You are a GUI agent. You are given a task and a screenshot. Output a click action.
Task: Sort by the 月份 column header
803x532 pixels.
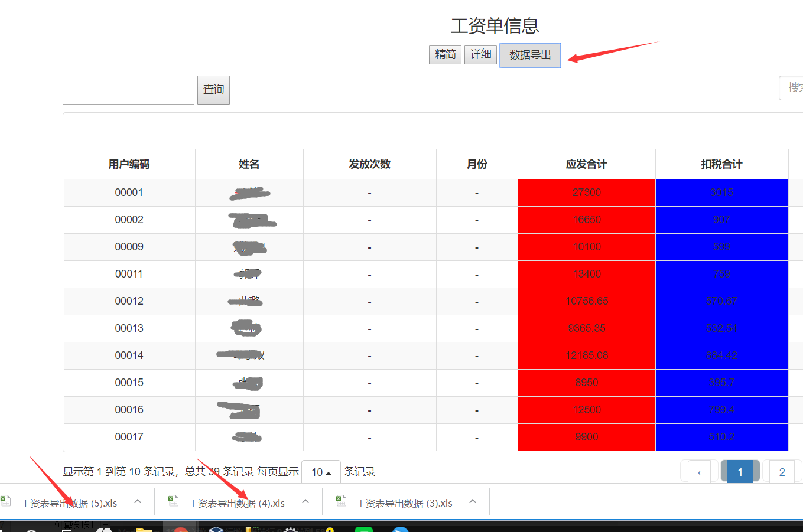(477, 164)
